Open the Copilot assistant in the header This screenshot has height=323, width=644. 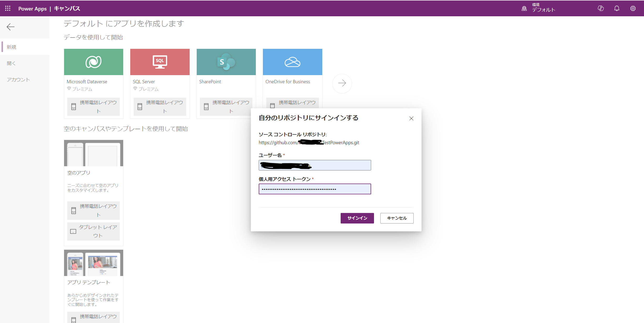pos(601,8)
